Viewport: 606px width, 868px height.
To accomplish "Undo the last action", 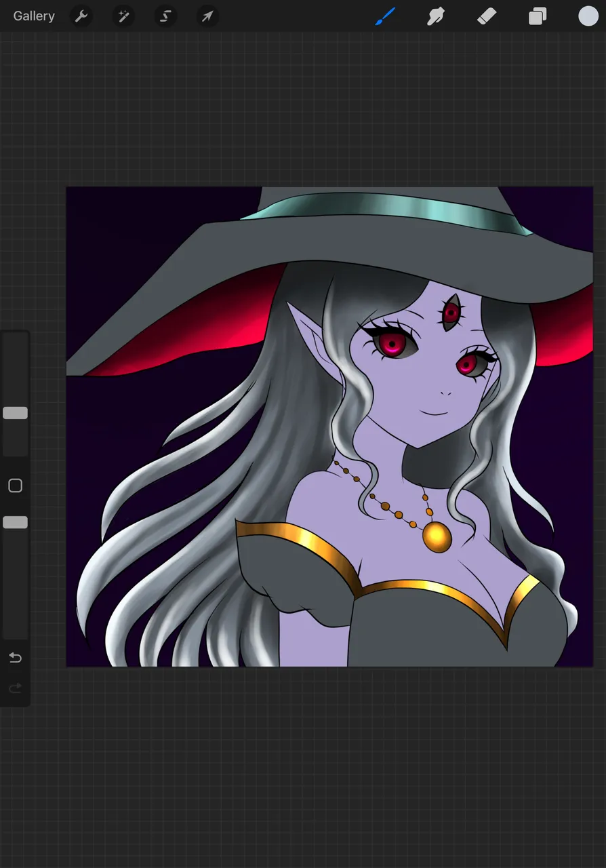I will [x=15, y=658].
